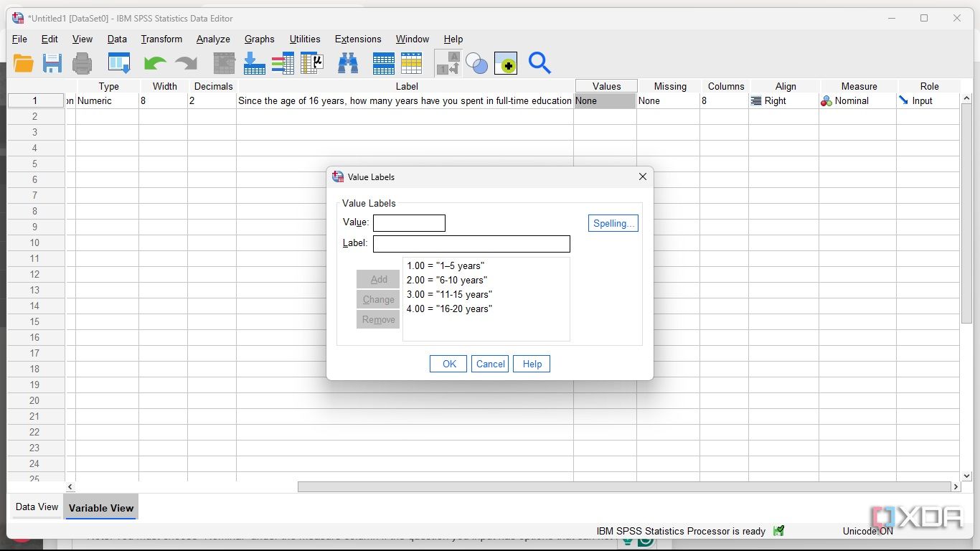The width and height of the screenshot is (980, 551).
Task: Select the Variable View tab
Action: 100,507
